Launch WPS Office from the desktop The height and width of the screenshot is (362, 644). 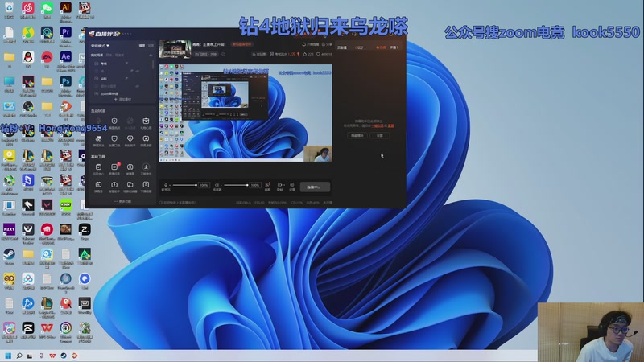click(x=46, y=329)
